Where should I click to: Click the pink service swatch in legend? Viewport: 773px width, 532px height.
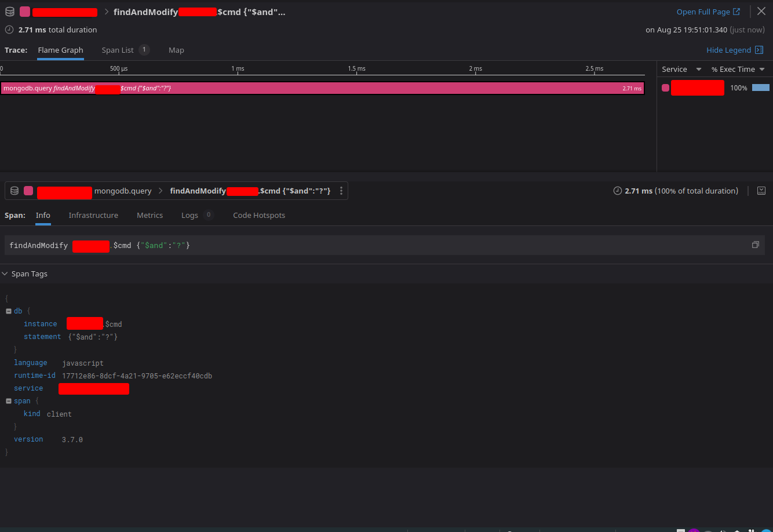[665, 88]
